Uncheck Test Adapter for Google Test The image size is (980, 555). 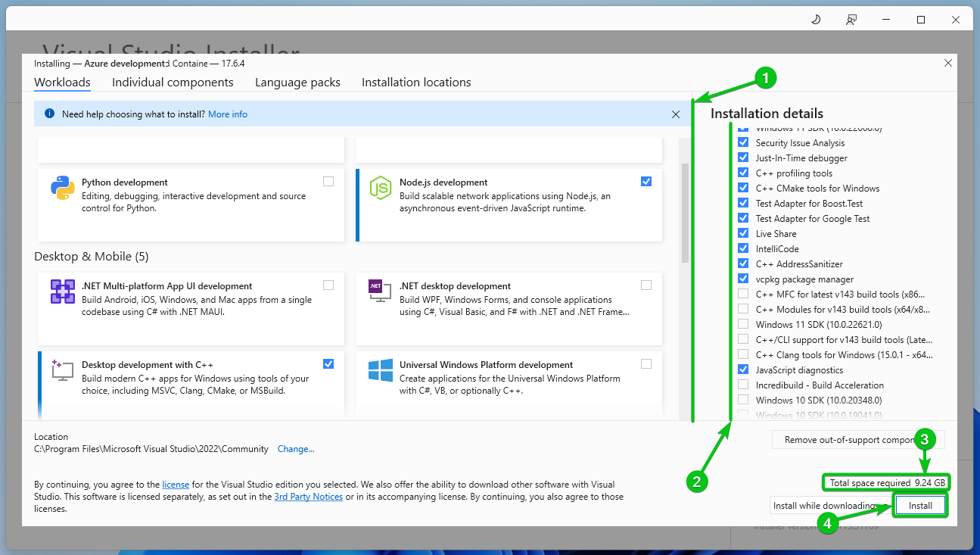[743, 218]
